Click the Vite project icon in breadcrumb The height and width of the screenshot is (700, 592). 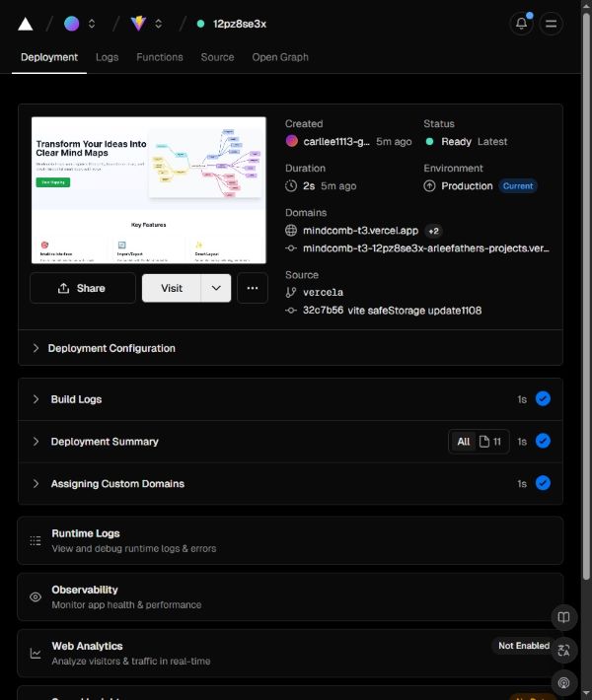[x=138, y=24]
